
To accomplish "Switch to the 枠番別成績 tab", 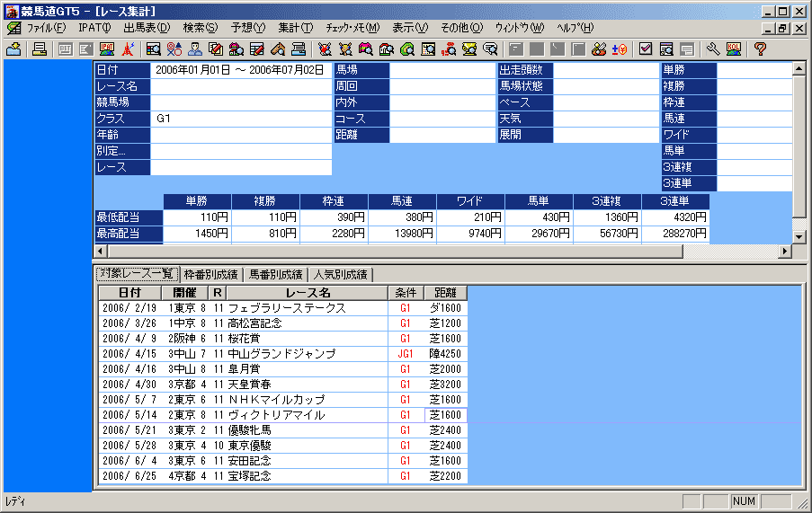I will (210, 274).
